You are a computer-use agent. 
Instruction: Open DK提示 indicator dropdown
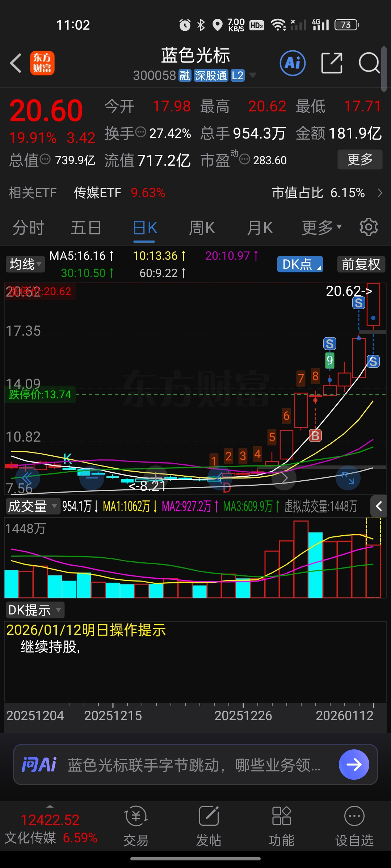point(35,610)
